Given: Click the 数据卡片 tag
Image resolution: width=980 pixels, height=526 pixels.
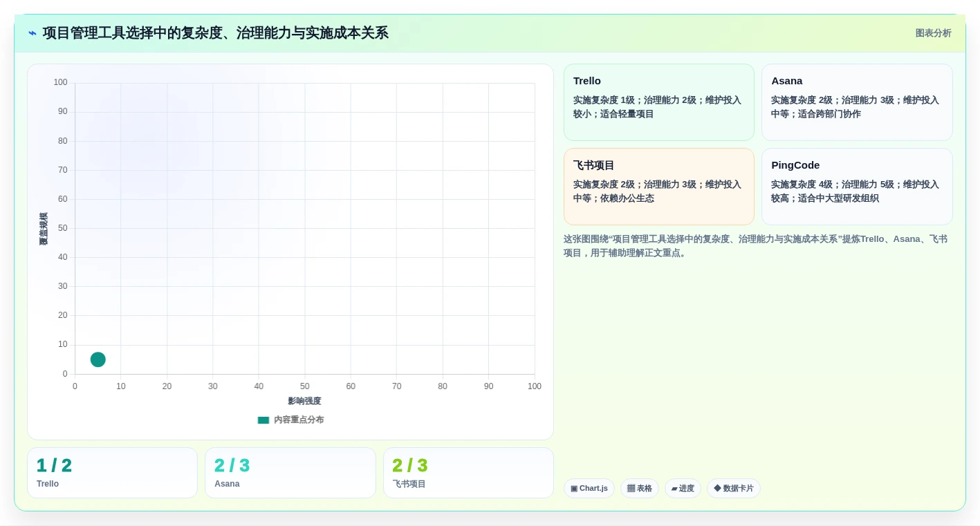Looking at the screenshot, I should pos(734,489).
